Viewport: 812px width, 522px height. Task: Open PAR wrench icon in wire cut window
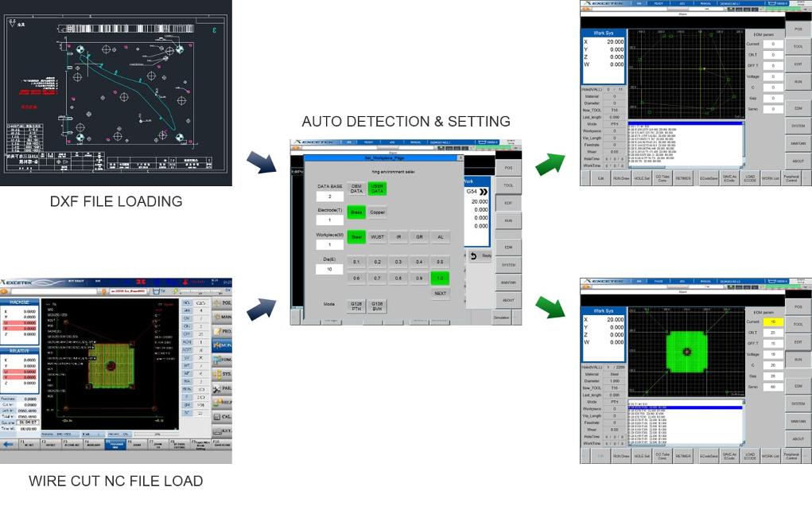(222, 388)
